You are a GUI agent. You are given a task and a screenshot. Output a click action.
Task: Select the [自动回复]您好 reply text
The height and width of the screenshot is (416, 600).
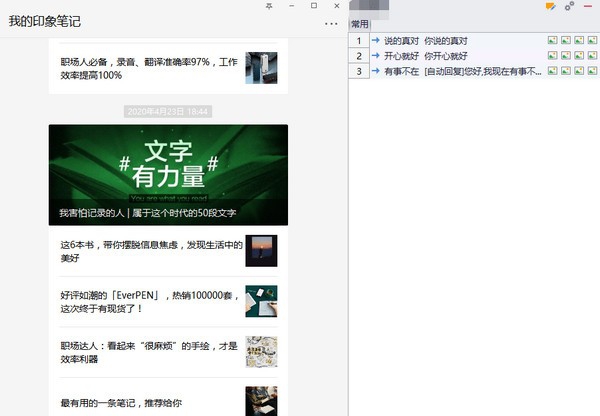pos(483,71)
